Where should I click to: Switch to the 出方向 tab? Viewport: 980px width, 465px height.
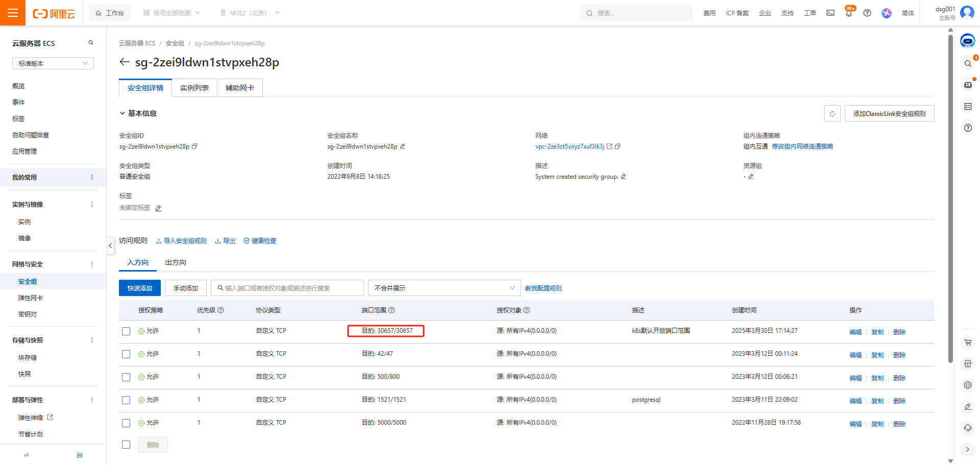176,262
